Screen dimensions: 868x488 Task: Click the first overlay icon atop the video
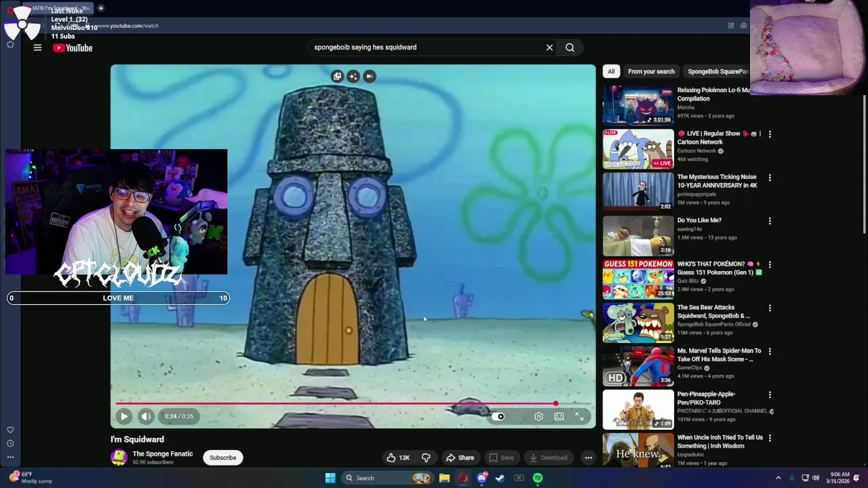(x=337, y=76)
